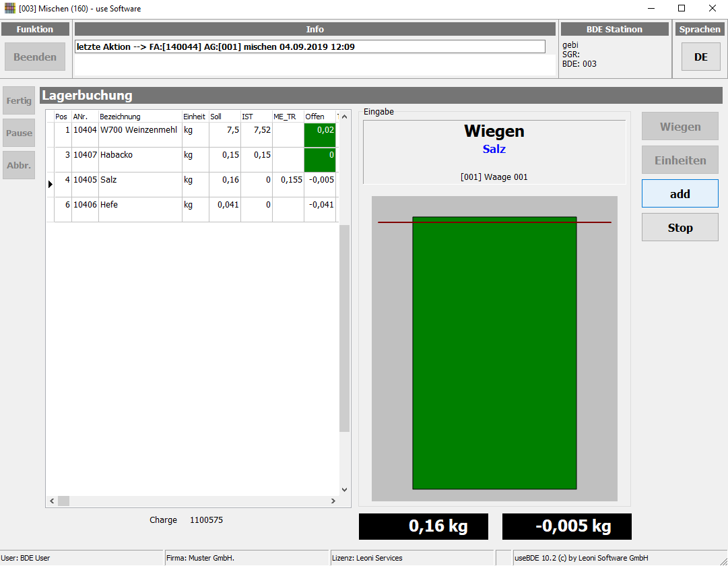Click the [001] Waage 001 label
Viewport: 728px width, 566px height.
point(494,177)
